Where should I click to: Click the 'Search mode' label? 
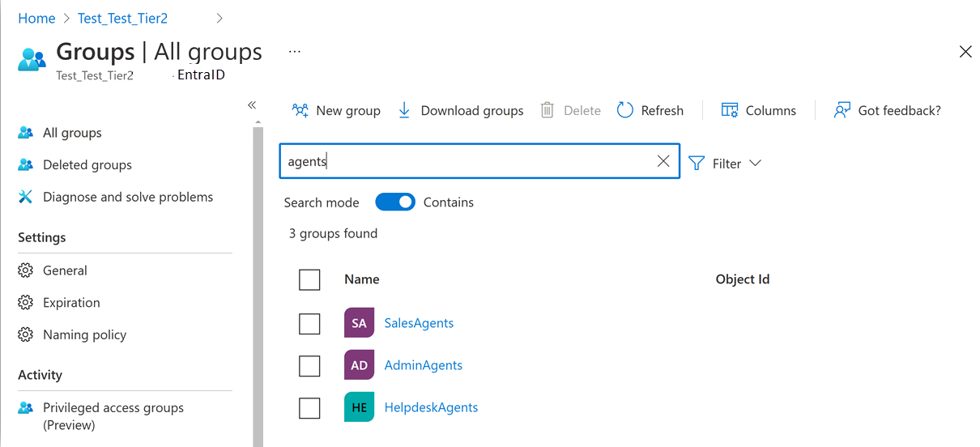tap(322, 202)
